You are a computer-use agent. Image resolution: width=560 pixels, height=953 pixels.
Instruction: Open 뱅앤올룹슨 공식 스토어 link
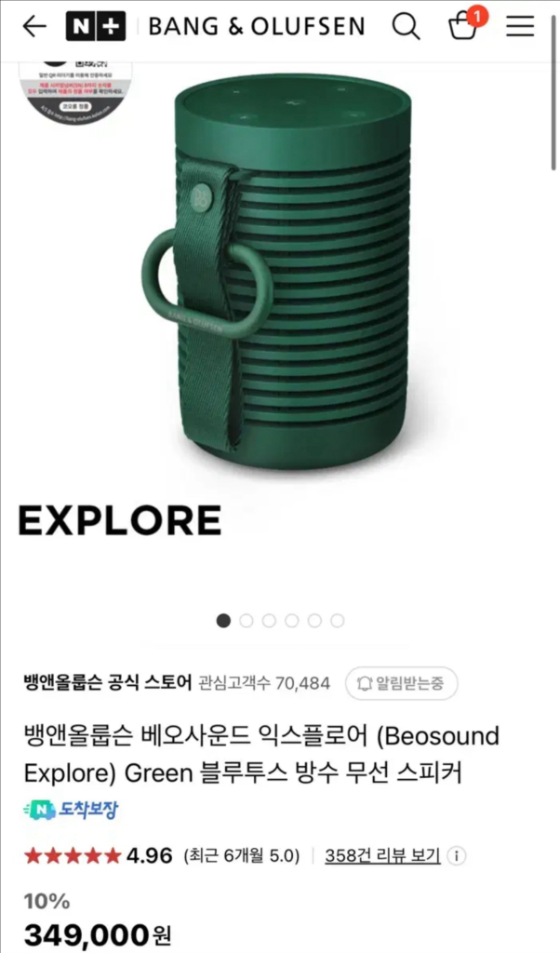point(108,682)
